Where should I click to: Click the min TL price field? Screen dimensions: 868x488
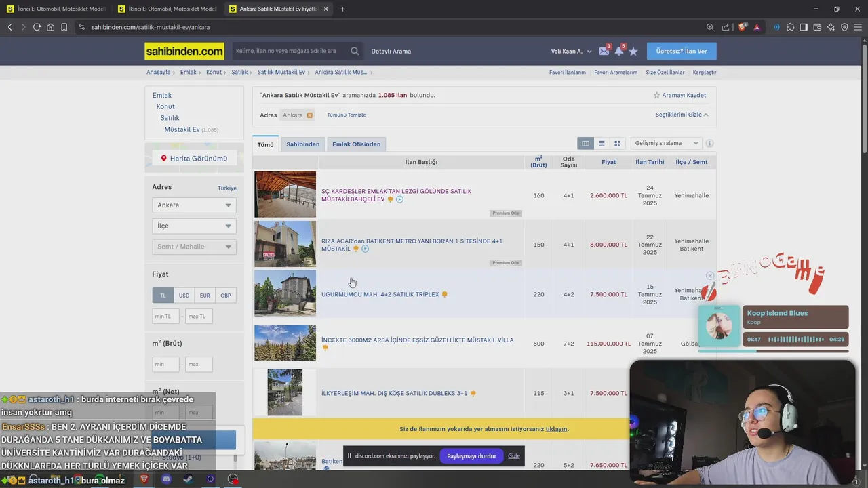tap(165, 317)
